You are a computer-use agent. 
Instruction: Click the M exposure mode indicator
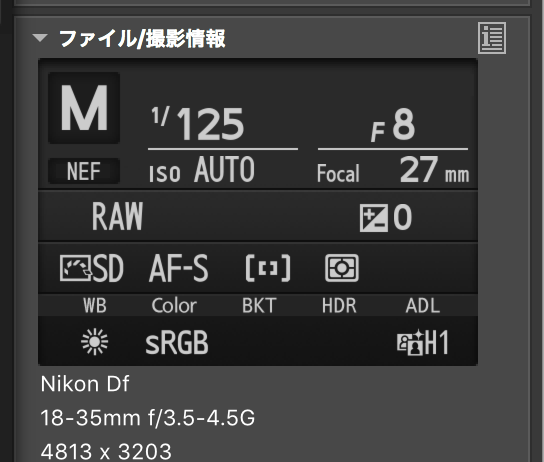[x=84, y=108]
